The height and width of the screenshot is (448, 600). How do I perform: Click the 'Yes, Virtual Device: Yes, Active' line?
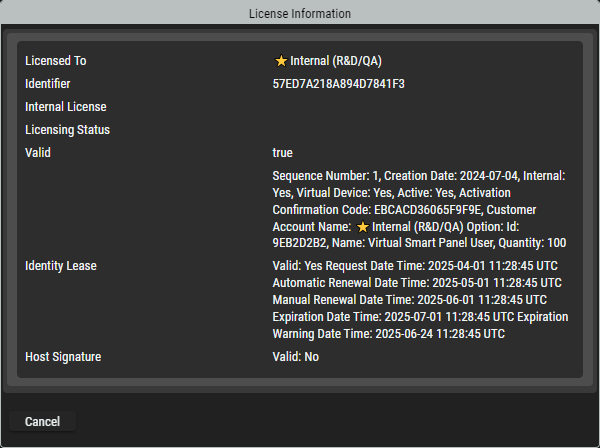click(391, 193)
